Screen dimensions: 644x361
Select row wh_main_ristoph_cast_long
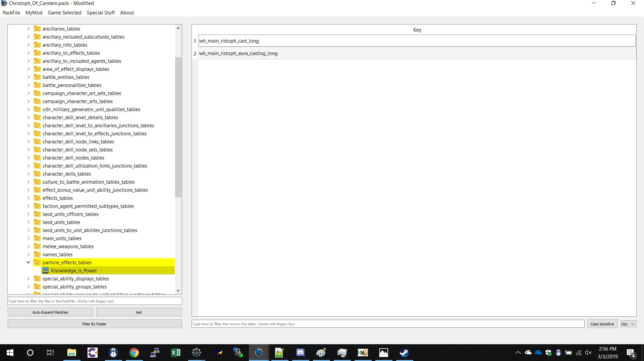(417, 41)
